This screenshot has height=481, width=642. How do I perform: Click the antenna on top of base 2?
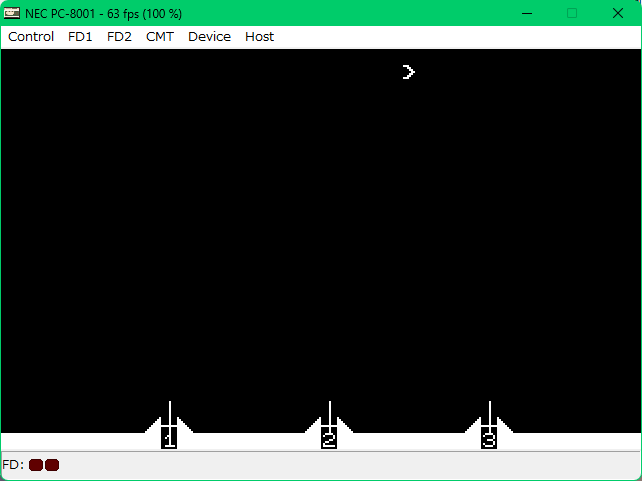pos(329,410)
